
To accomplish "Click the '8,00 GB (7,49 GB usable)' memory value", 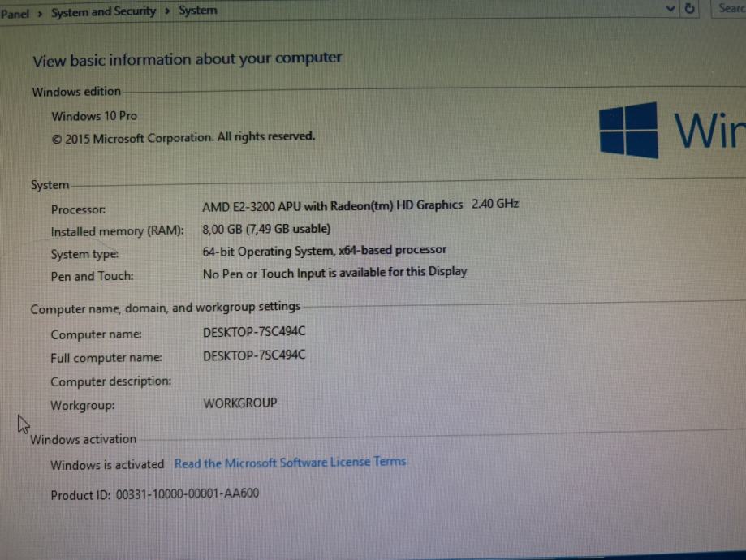I will pos(266,230).
